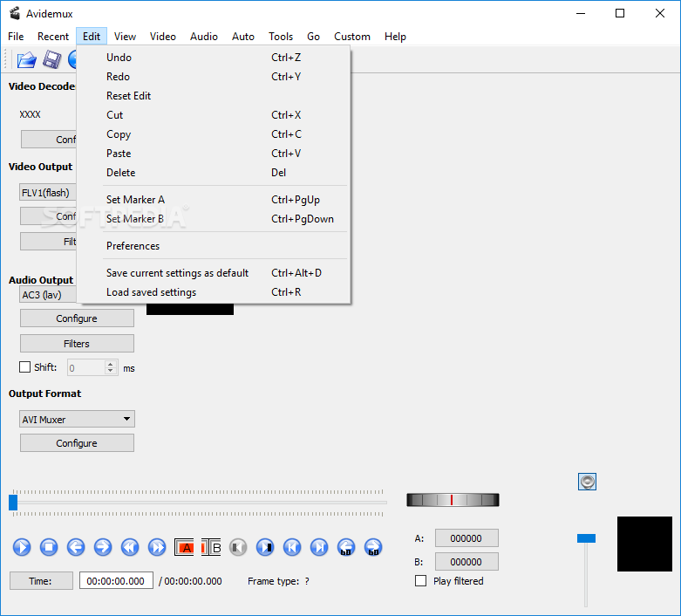Go to first frame icon
Viewport: 681px width, 616px height.
292,547
